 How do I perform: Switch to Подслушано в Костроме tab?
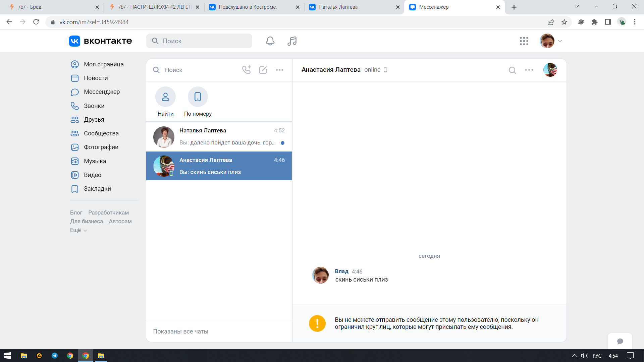pos(248,7)
